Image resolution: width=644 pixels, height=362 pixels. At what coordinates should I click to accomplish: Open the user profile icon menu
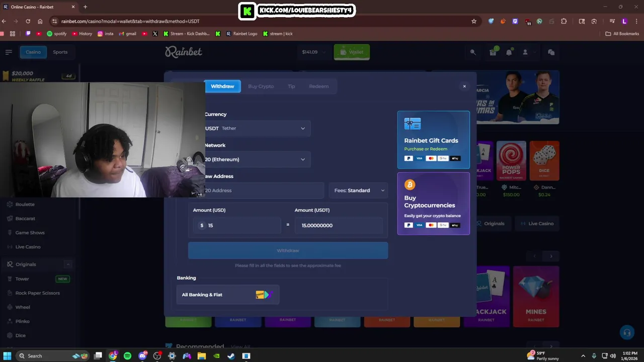(x=525, y=52)
